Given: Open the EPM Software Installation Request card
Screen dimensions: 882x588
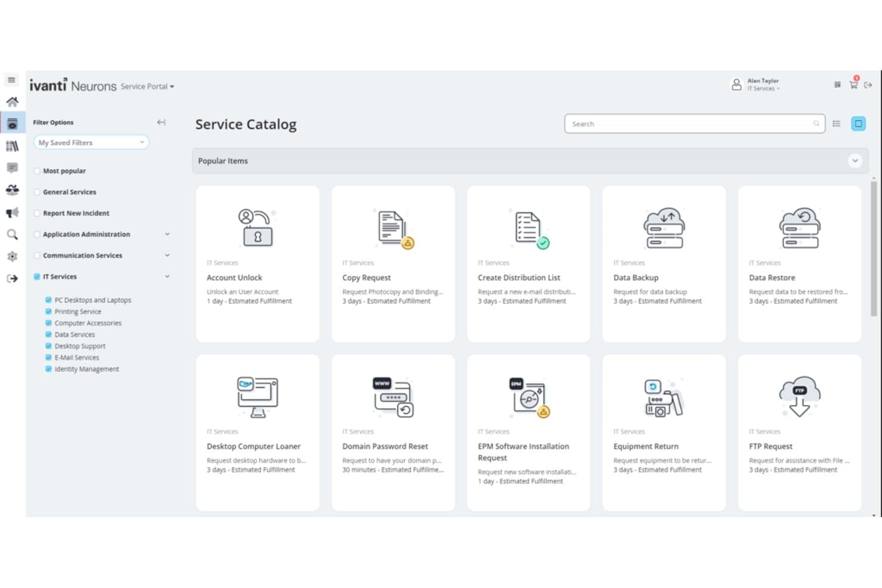Looking at the screenshot, I should coord(529,433).
